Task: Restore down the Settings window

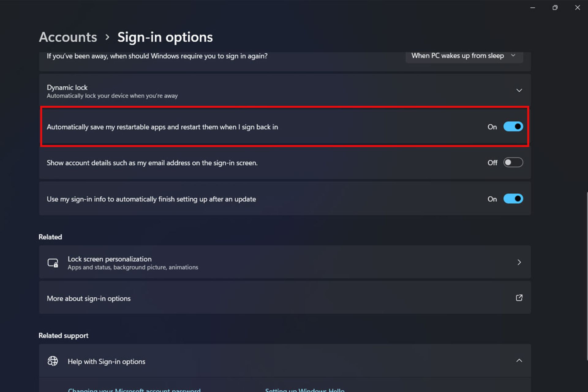Action: coord(555,8)
